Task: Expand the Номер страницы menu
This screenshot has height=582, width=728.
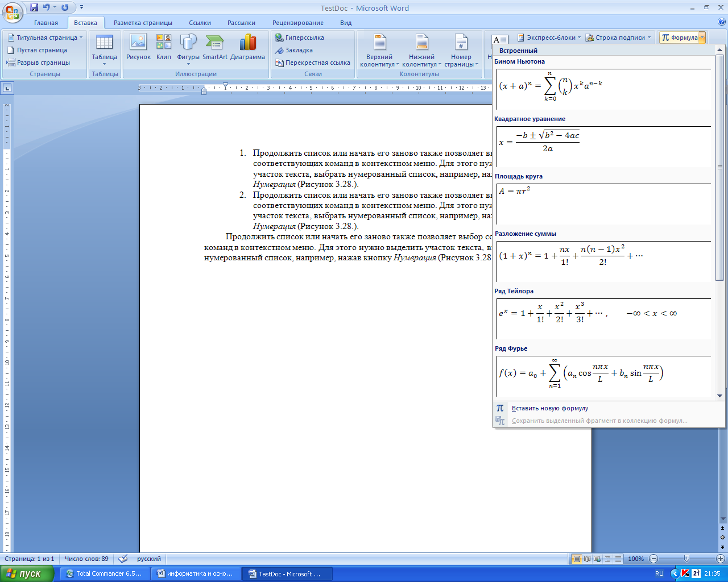Action: [461, 50]
